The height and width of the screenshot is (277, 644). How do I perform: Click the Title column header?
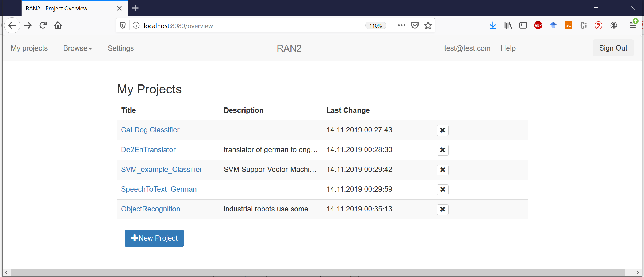click(128, 110)
